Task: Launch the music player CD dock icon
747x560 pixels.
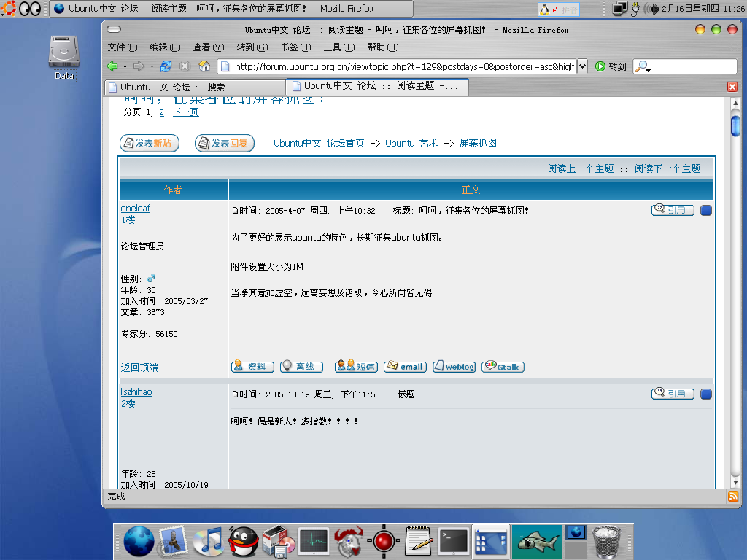Action: pyautogui.click(x=208, y=542)
